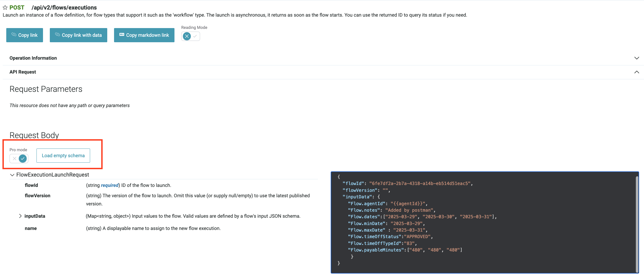644x279 pixels.
Task: Toggle Reading Mode off using the switch
Action: pyautogui.click(x=186, y=36)
